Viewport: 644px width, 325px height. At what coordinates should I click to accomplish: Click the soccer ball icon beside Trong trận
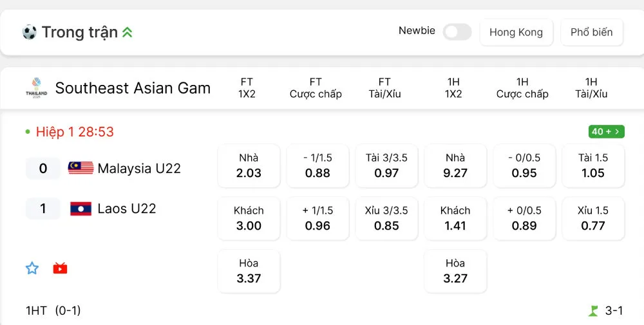pos(29,32)
